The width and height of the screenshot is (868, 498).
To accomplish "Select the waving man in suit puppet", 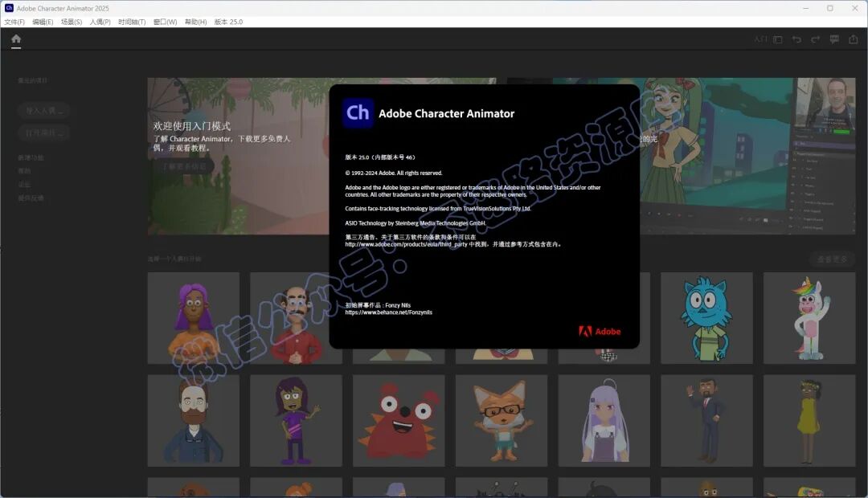I will (x=706, y=421).
